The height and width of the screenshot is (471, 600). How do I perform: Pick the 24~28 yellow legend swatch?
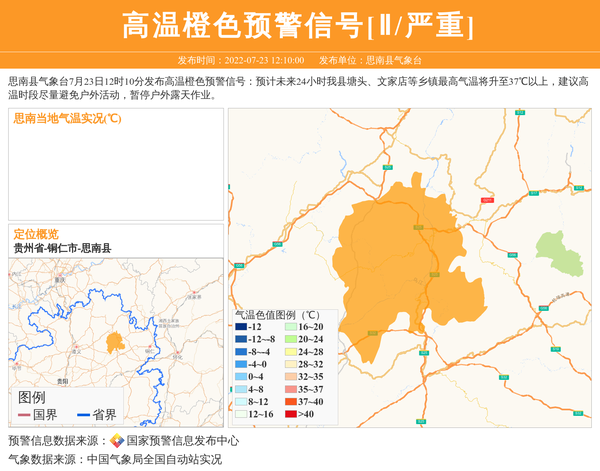(291, 352)
